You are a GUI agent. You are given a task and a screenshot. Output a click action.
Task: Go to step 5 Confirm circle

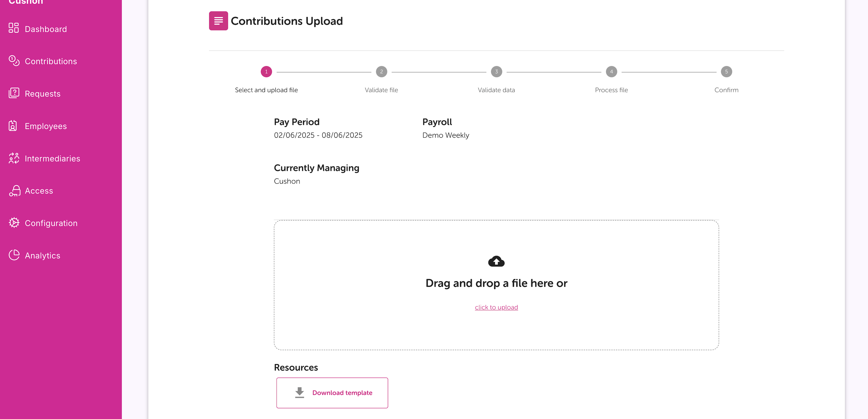coord(726,72)
